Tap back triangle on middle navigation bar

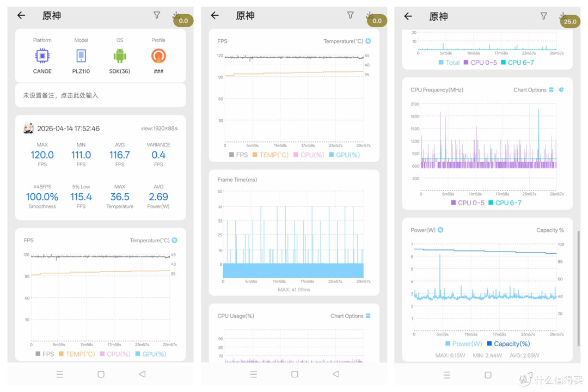click(x=336, y=374)
